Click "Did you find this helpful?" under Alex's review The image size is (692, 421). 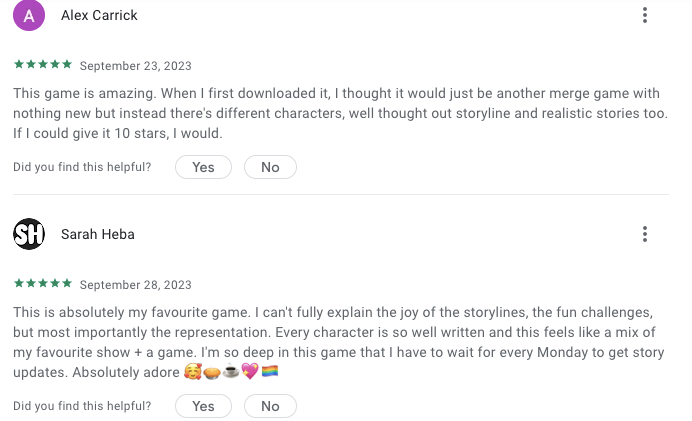pyautogui.click(x=82, y=167)
